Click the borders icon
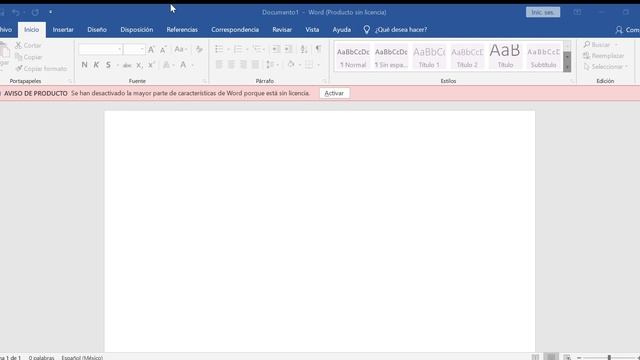This screenshot has width=640, height=360. tap(309, 64)
